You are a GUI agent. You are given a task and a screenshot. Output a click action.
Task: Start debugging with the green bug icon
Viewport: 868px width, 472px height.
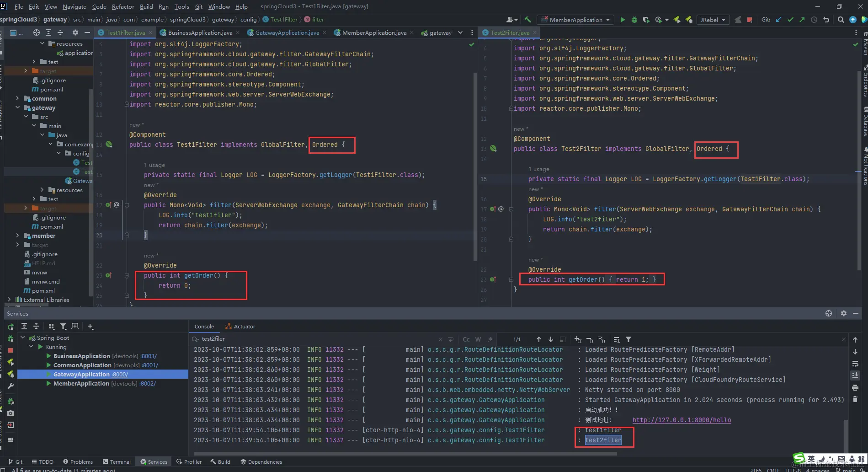[x=634, y=20]
